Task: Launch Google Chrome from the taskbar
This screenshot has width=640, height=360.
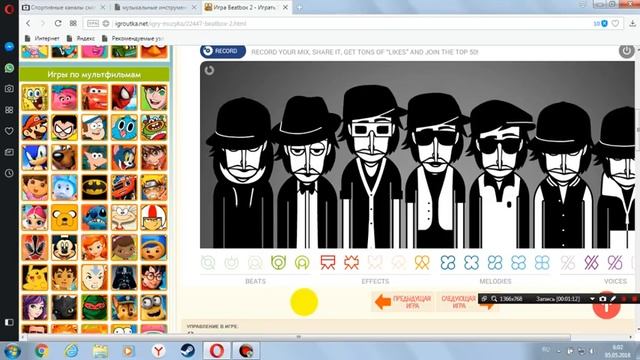Action: pyautogui.click(x=41, y=351)
